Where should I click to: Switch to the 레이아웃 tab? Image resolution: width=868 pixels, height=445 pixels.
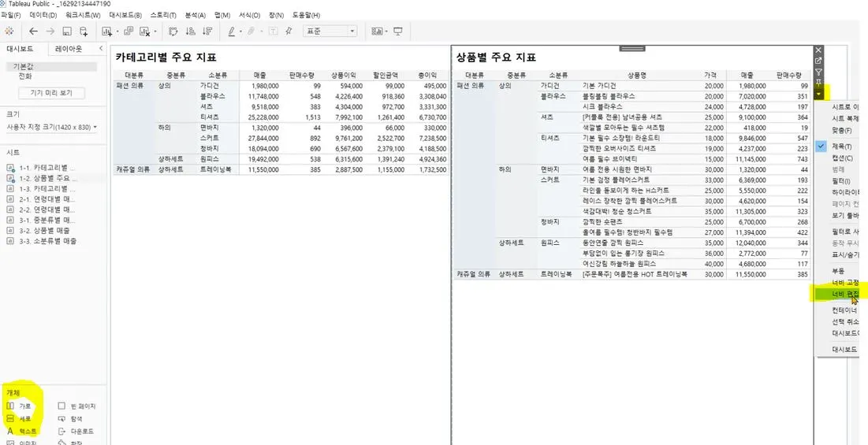point(69,49)
